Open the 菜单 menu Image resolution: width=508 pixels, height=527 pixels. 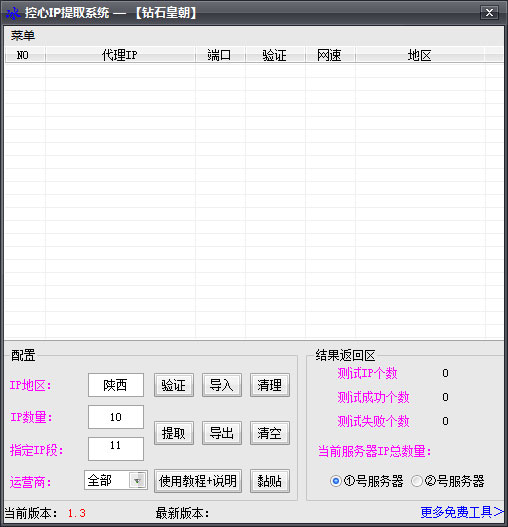click(23, 35)
